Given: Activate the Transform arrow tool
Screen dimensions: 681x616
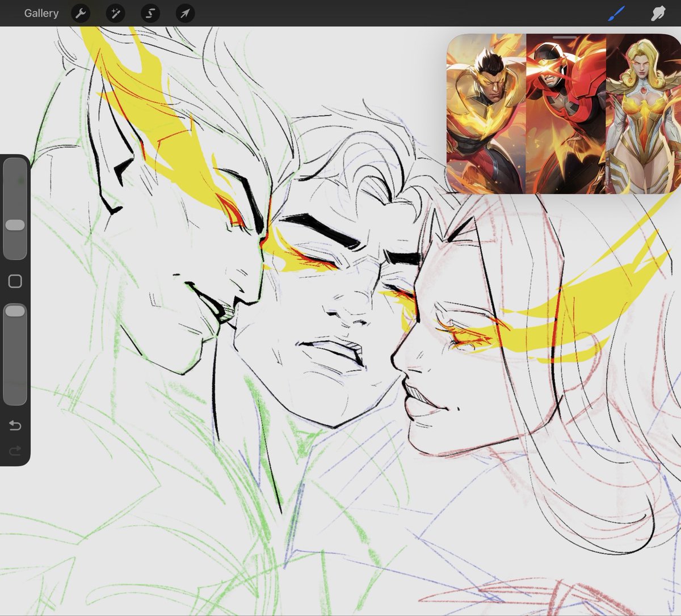Looking at the screenshot, I should click(185, 13).
